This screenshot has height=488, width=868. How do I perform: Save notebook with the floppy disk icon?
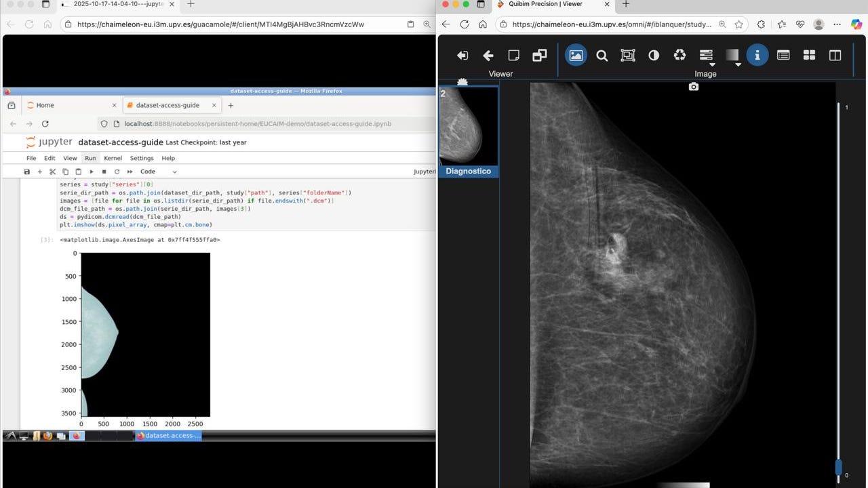(x=27, y=172)
